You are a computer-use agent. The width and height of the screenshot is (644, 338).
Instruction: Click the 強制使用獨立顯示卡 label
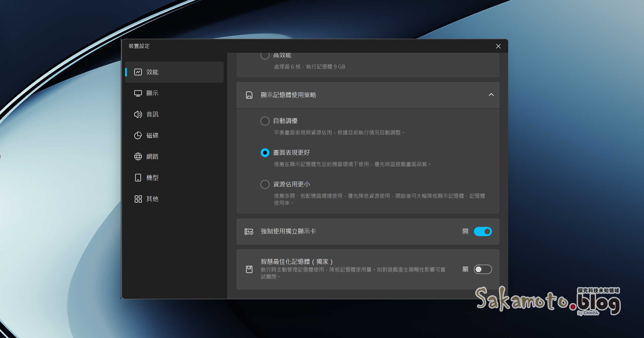[x=288, y=231]
